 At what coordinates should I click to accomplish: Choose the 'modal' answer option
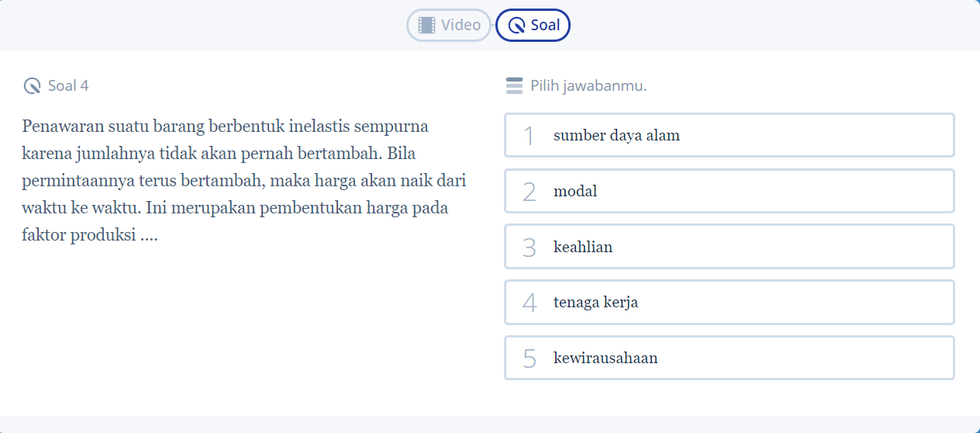pyautogui.click(x=729, y=191)
